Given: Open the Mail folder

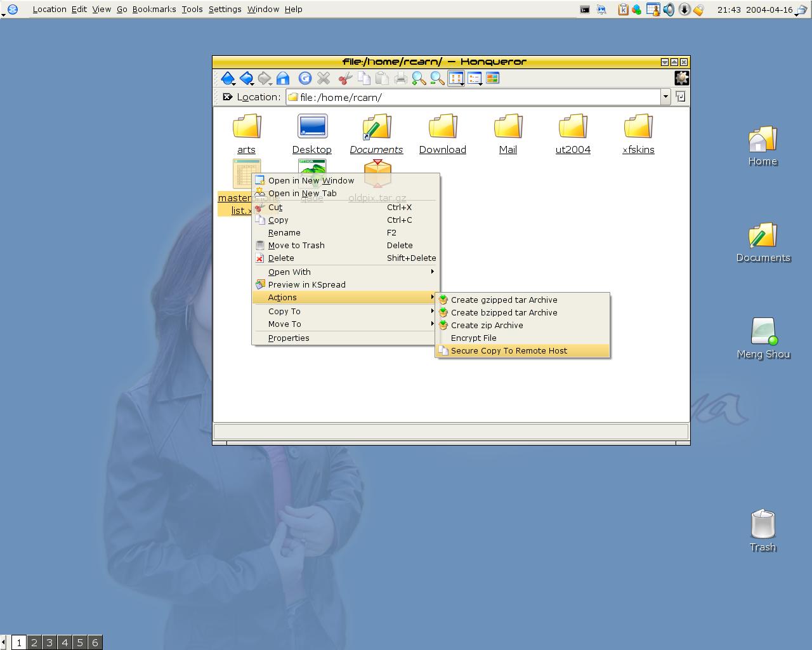Looking at the screenshot, I should (x=507, y=133).
